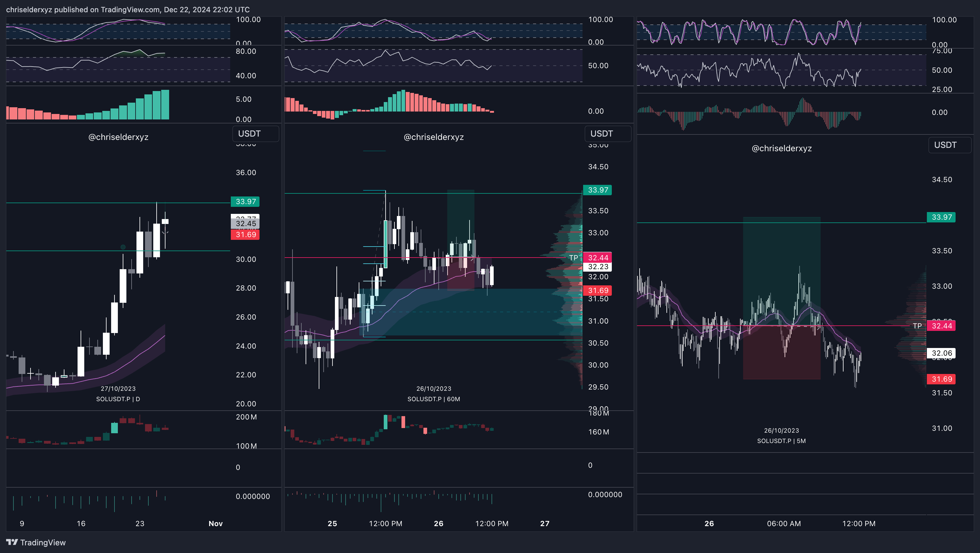The image size is (980, 553).
Task: Click the TradingView logo icon
Action: (12, 542)
